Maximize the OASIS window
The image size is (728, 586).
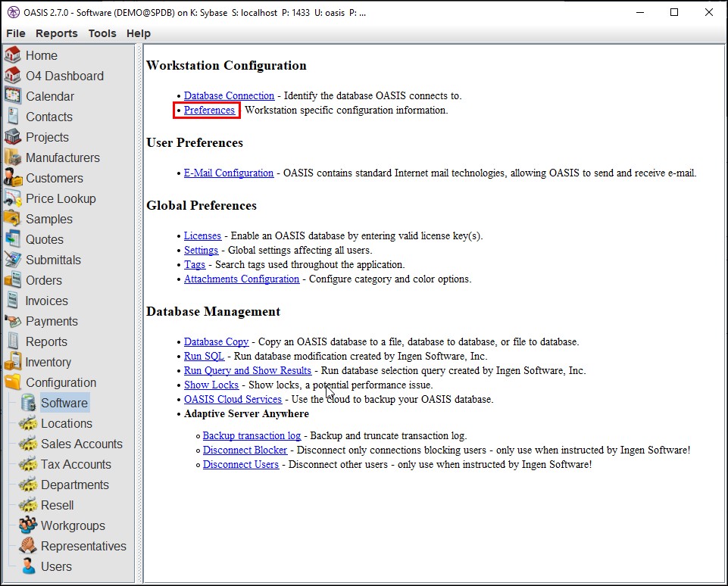tap(674, 13)
